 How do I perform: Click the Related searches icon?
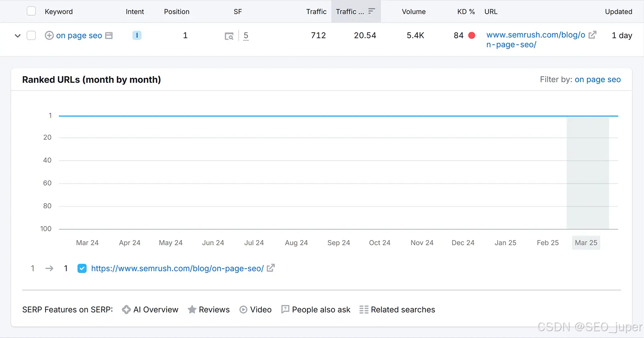click(x=364, y=309)
